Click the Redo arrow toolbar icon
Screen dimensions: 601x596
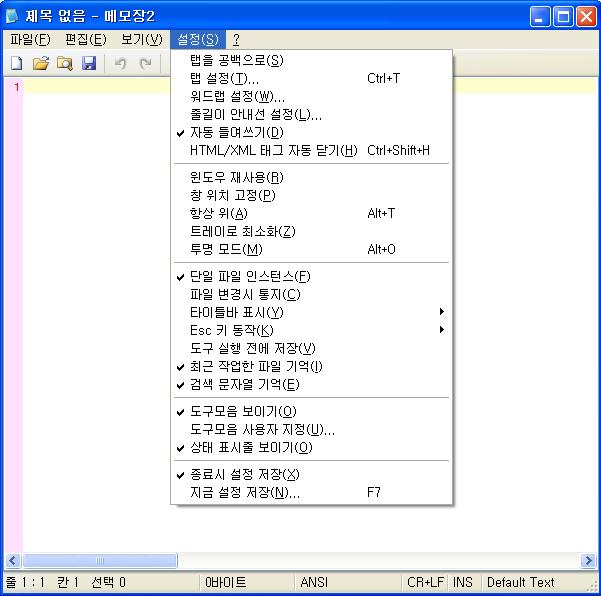[145, 63]
